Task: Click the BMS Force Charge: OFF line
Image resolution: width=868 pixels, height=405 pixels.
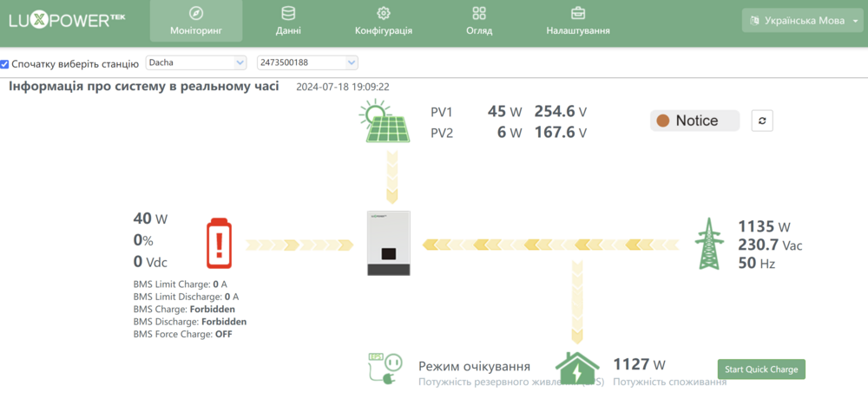Action: (182, 334)
